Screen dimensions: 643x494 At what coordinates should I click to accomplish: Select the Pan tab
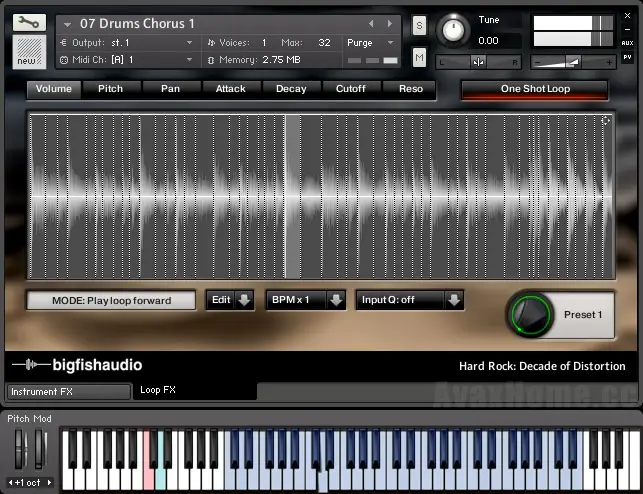[171, 89]
